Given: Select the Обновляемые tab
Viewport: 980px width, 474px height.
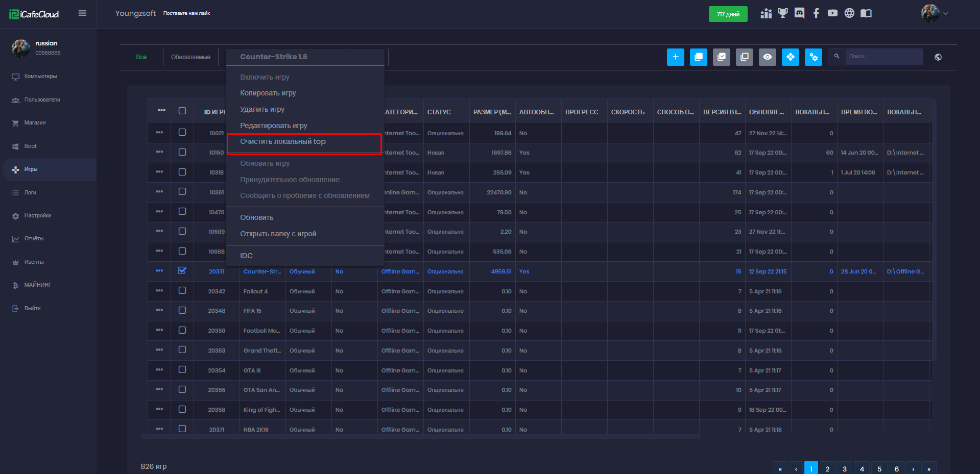Looking at the screenshot, I should coord(190,57).
